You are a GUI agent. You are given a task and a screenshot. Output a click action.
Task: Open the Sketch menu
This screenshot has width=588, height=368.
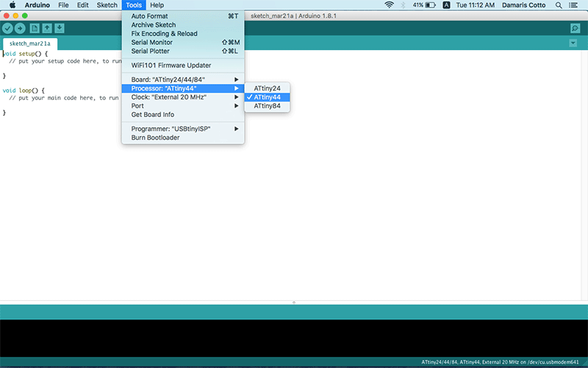(x=107, y=5)
